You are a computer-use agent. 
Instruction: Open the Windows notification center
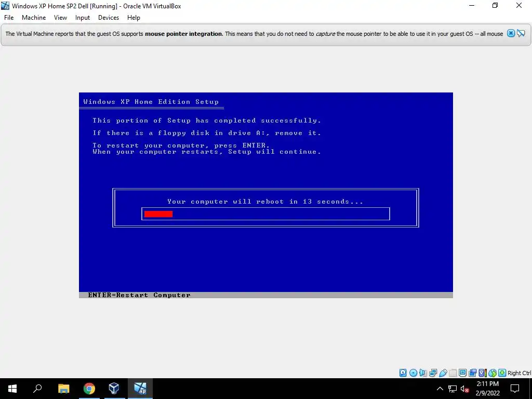tap(515, 389)
